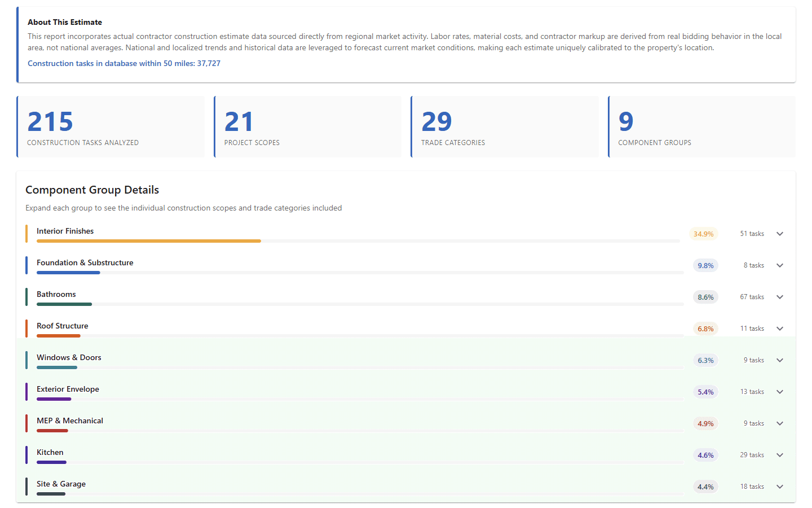Click the 6.8% badge beside Roof Structure
Screen dimensions: 812x508
pos(705,328)
